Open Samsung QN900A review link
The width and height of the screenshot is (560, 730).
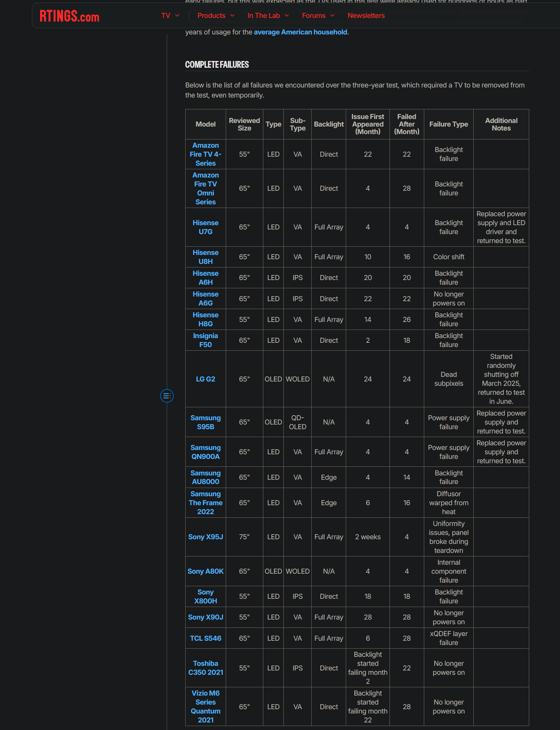point(206,452)
